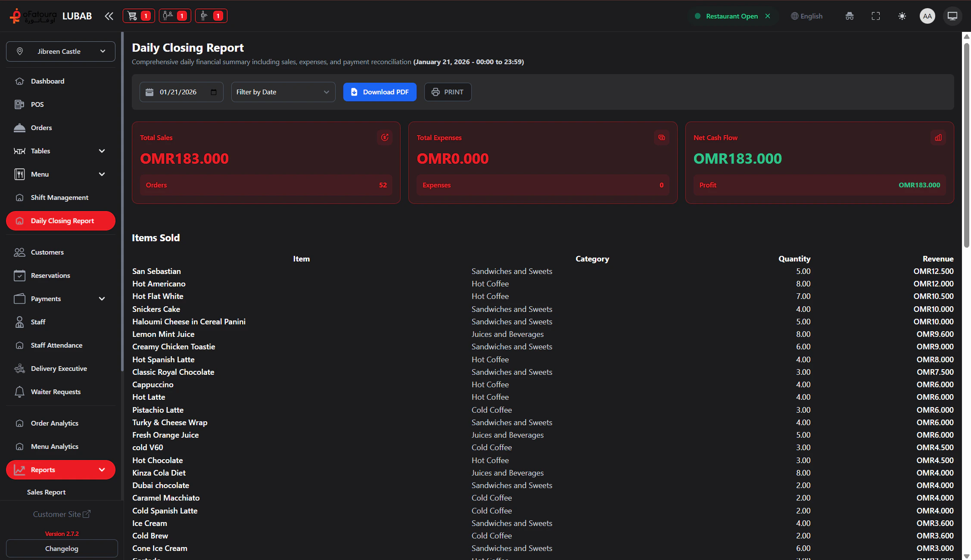Click the monitor display icon in header
This screenshot has height=560, width=971.
pos(952,16)
